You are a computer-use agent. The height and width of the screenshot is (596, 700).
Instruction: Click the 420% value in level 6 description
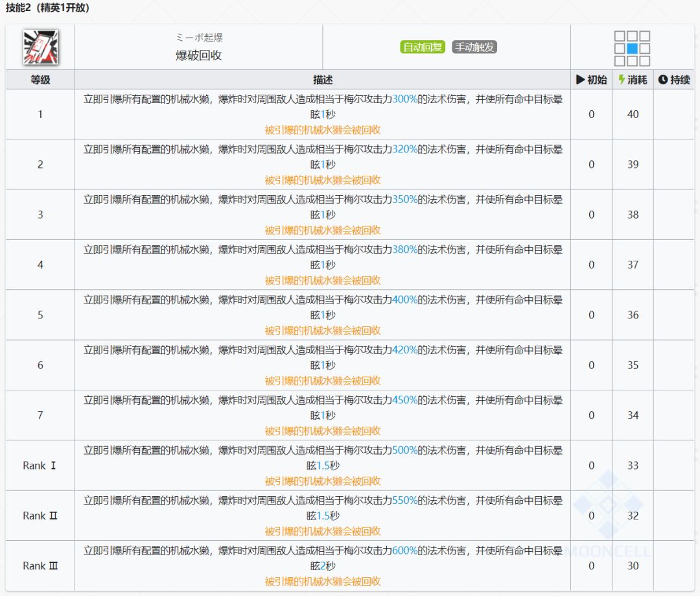pos(405,350)
